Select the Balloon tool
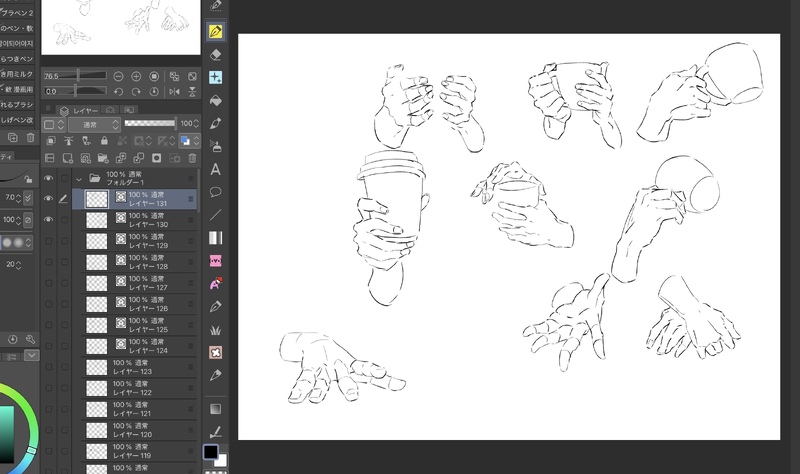This screenshot has width=800, height=474. click(x=215, y=192)
